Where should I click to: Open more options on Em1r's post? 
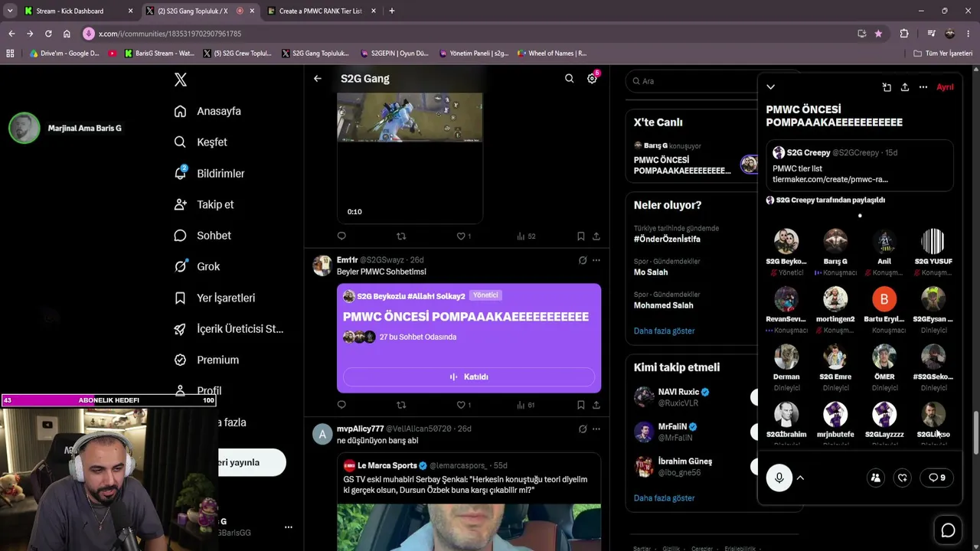point(596,260)
